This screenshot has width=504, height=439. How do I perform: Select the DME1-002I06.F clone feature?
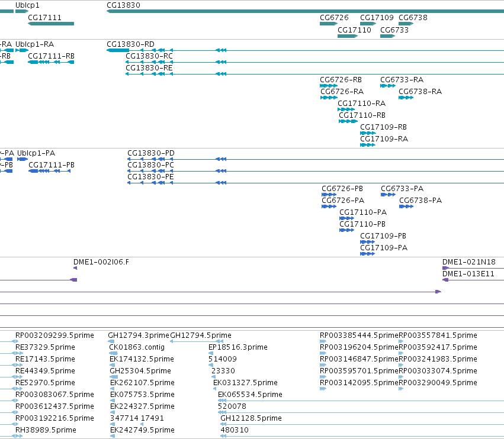coord(75,268)
